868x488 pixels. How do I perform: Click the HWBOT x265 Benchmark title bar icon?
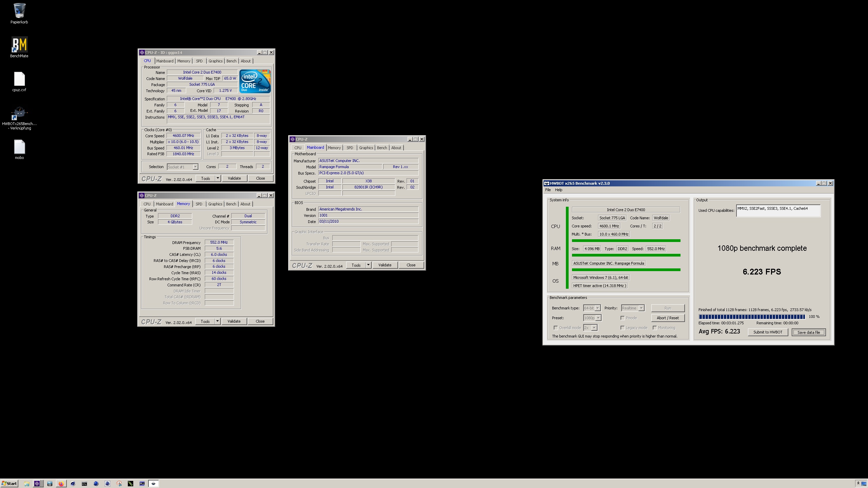[x=547, y=183]
